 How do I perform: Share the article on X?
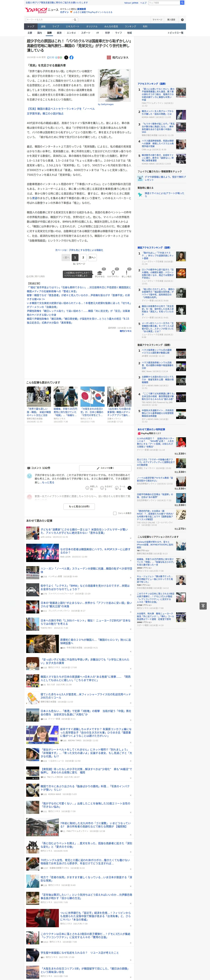(66, 57)
